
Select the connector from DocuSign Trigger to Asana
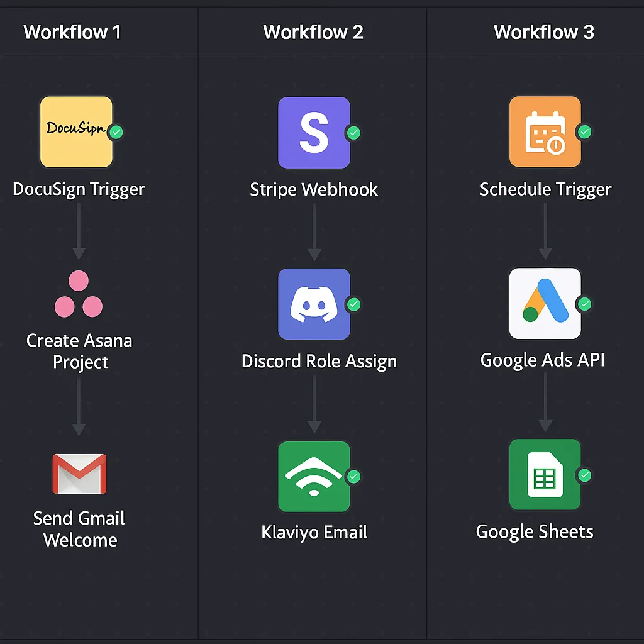pyautogui.click(x=79, y=231)
